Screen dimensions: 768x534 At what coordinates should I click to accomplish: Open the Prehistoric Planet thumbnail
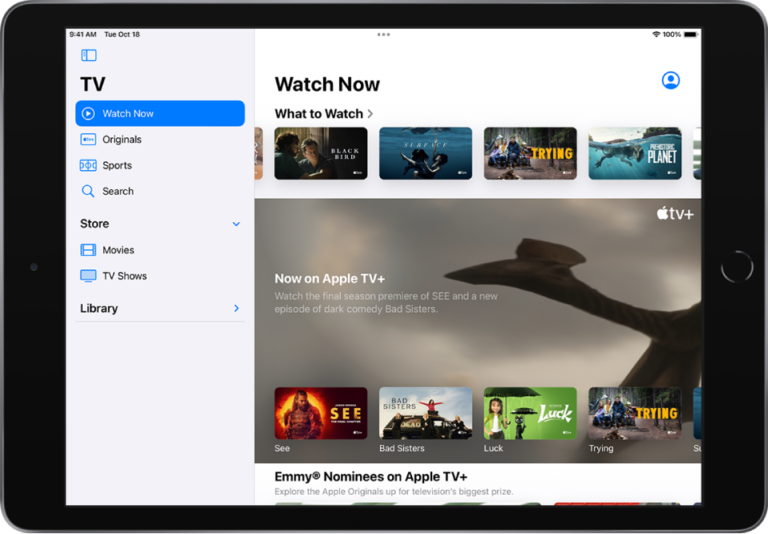tap(635, 153)
